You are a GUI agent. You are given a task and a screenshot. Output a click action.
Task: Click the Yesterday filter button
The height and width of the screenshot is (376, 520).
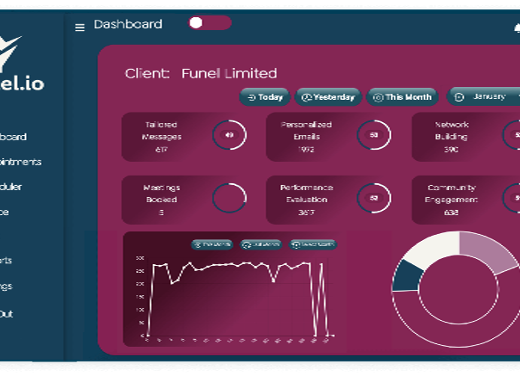coord(328,97)
